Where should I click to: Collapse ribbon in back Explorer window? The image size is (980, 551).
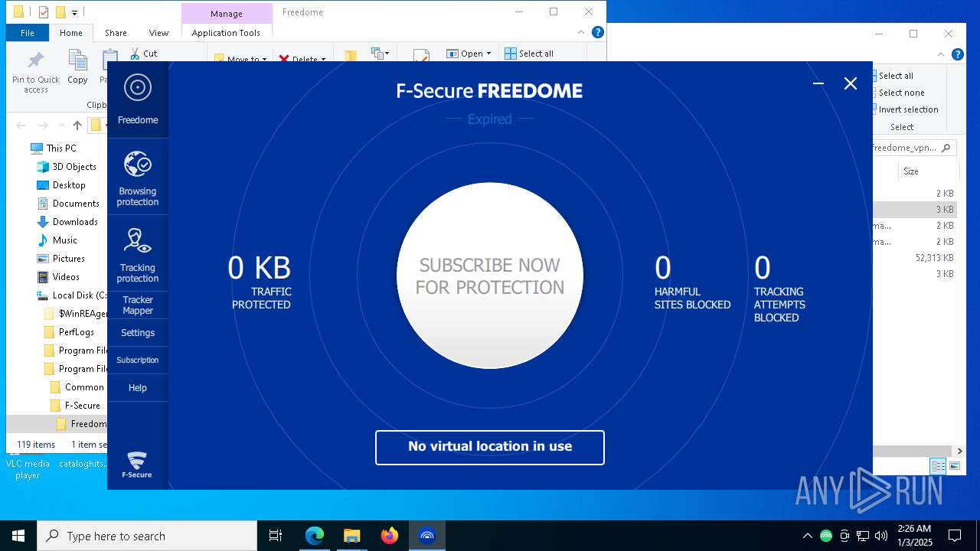click(941, 54)
